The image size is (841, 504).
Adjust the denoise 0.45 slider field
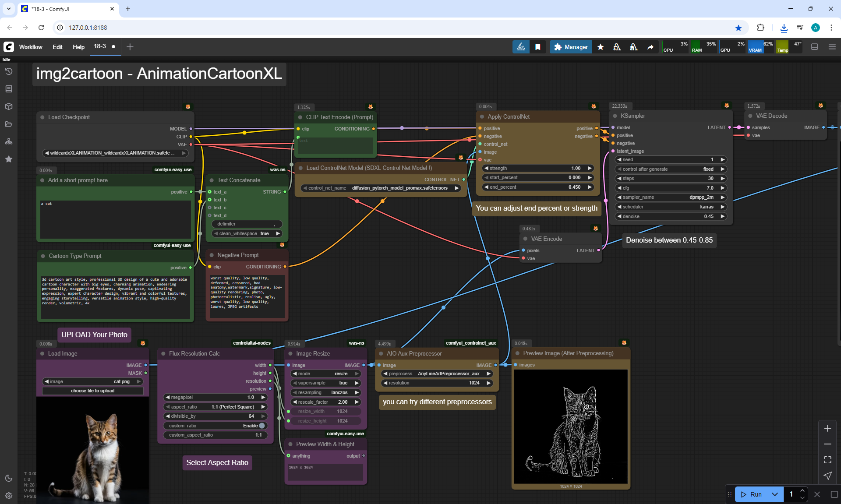(x=671, y=216)
